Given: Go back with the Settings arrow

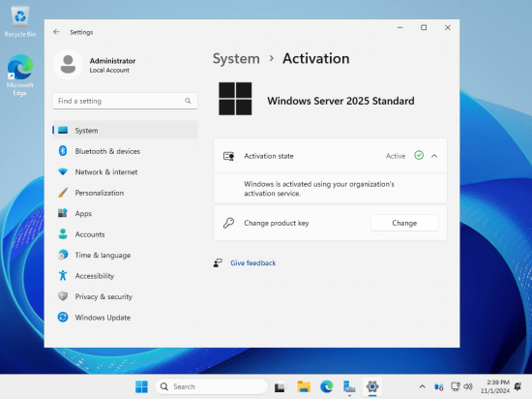Looking at the screenshot, I should tap(56, 32).
